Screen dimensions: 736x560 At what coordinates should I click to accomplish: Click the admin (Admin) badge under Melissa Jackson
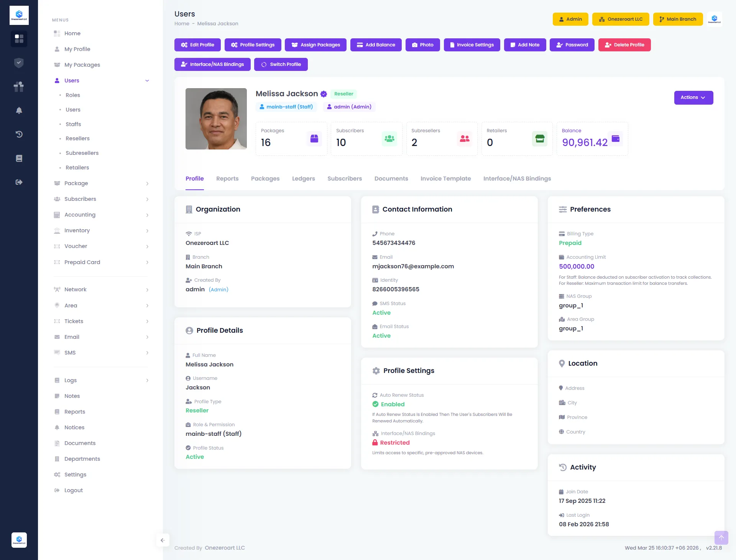(x=349, y=107)
